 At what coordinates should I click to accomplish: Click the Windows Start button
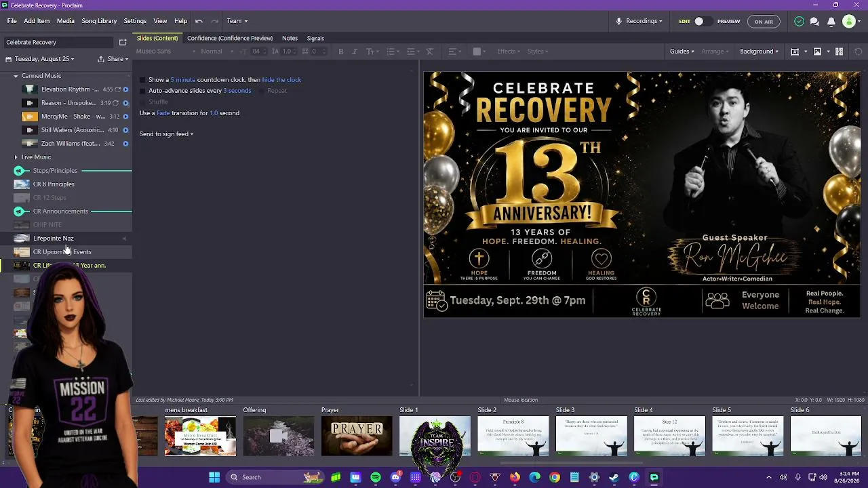pos(214,477)
